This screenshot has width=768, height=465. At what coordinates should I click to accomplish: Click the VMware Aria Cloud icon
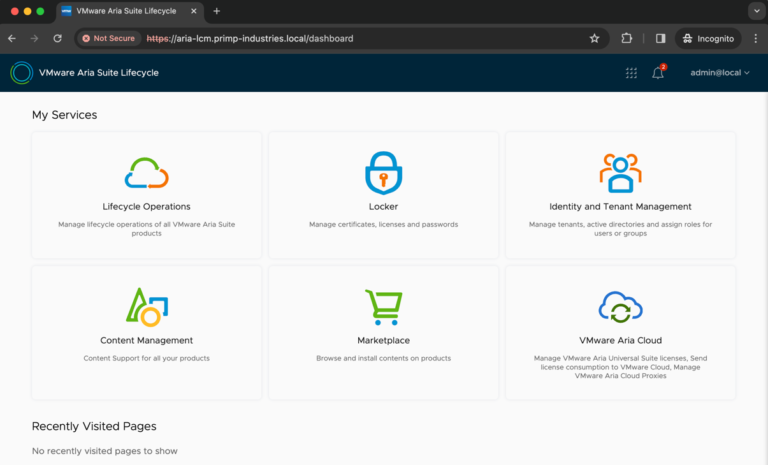620,307
